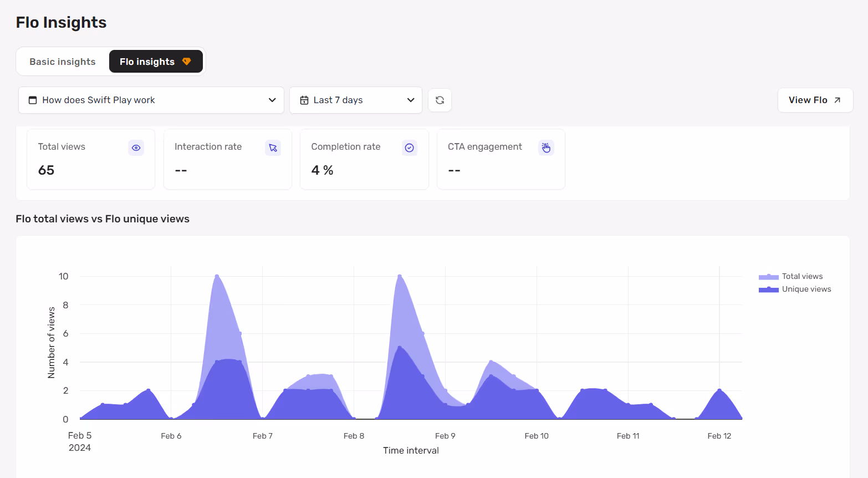Click the chevron on the Flo selector
Screen dimensions: 868x478
[x=272, y=100]
